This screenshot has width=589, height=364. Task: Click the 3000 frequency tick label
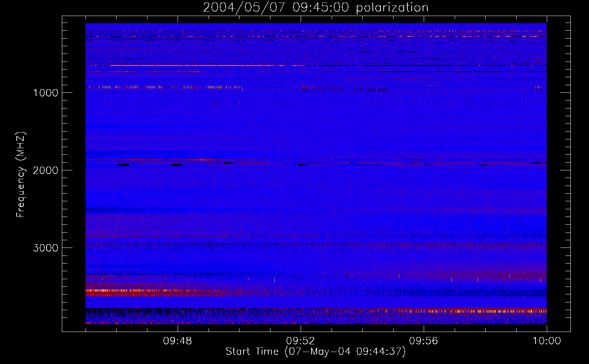pos(46,248)
